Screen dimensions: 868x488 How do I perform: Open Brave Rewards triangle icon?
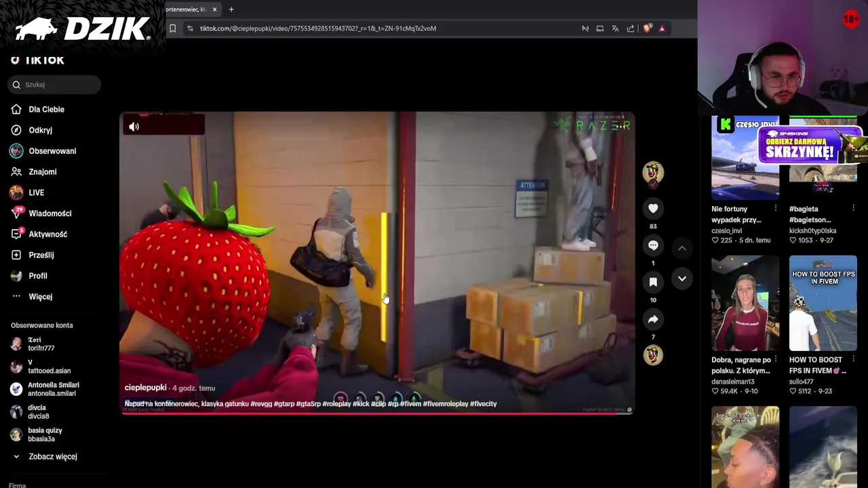[662, 28]
